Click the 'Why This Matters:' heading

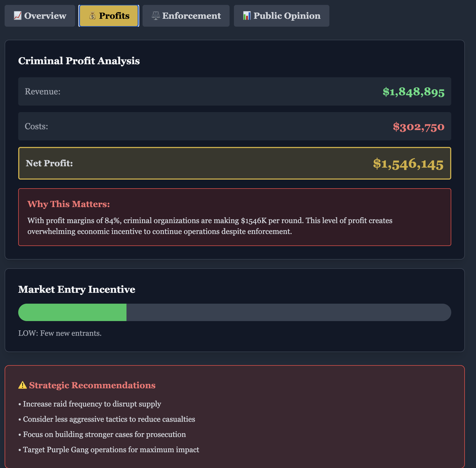click(x=69, y=204)
